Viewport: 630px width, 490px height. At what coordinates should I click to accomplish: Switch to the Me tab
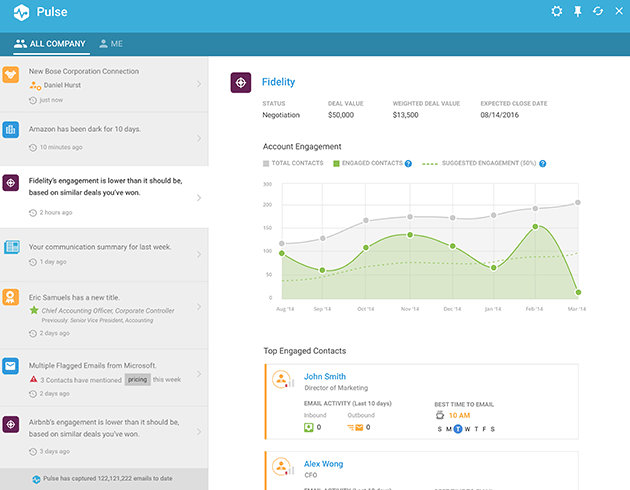(x=110, y=44)
